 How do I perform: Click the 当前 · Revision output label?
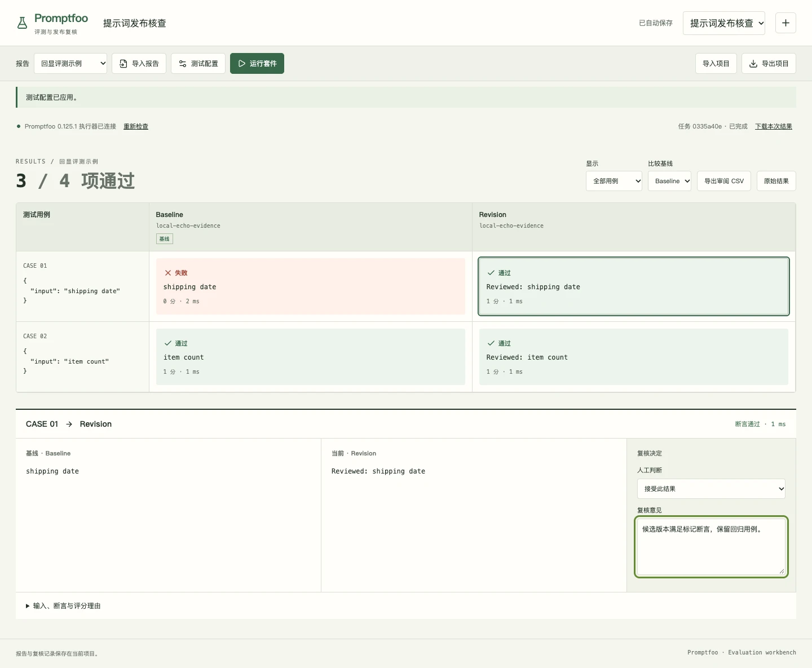point(354,453)
